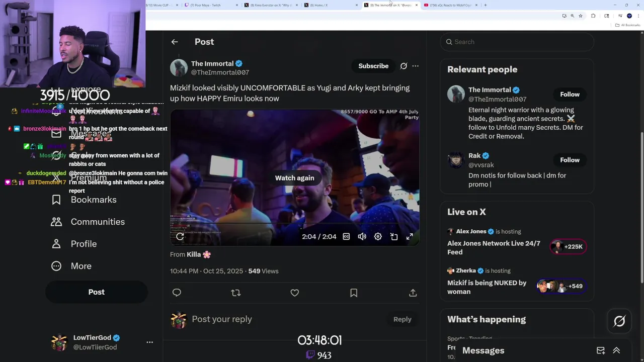Open video playback settings gear
Image resolution: width=644 pixels, height=362 pixels.
click(x=378, y=236)
